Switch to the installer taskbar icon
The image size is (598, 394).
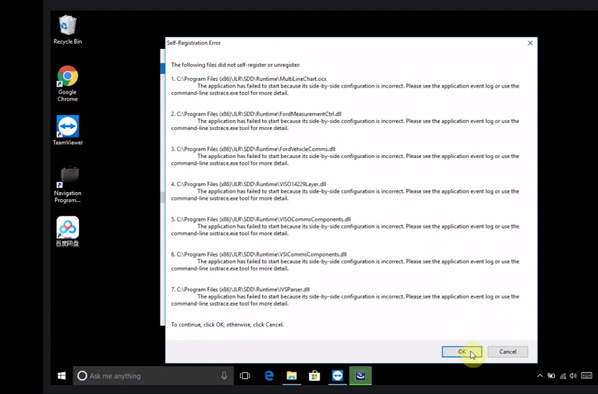[x=360, y=376]
